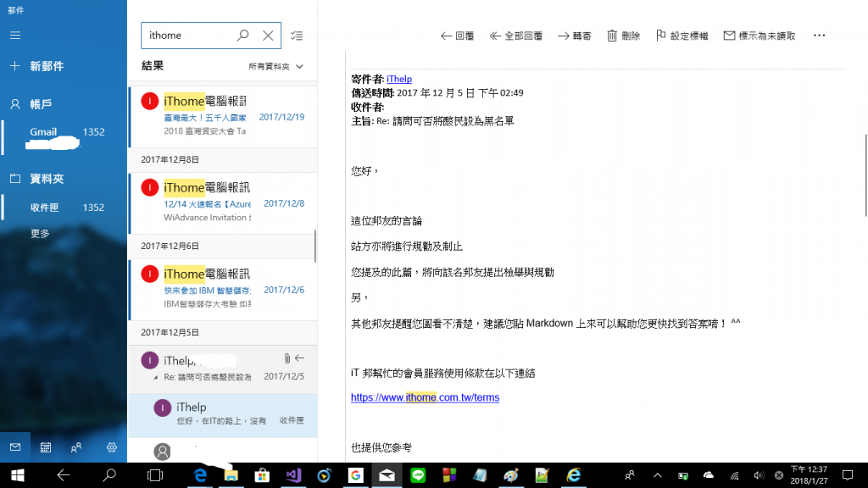Delete the mail with 刪除

click(623, 36)
